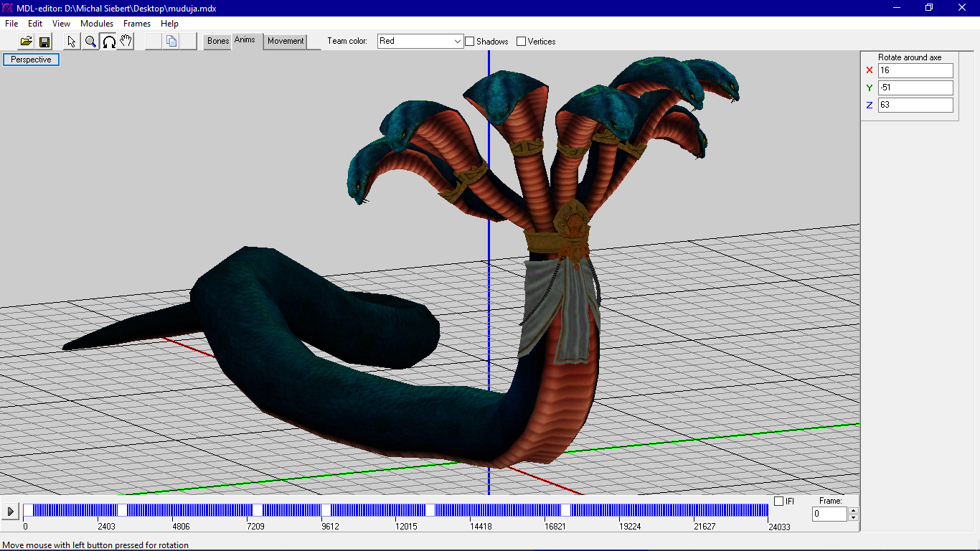Select the rotate view tool

coord(109,42)
